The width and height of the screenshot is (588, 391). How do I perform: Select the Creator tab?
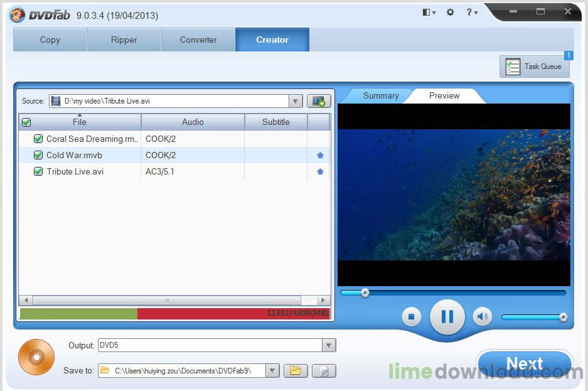pos(272,40)
